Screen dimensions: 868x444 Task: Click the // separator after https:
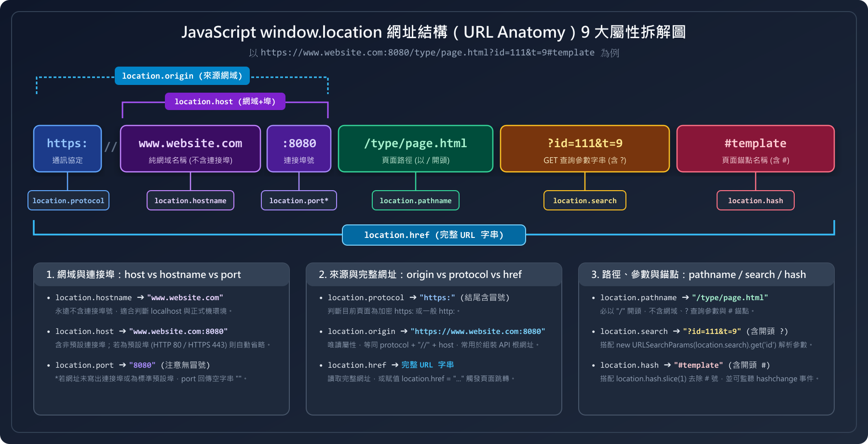[x=111, y=147]
